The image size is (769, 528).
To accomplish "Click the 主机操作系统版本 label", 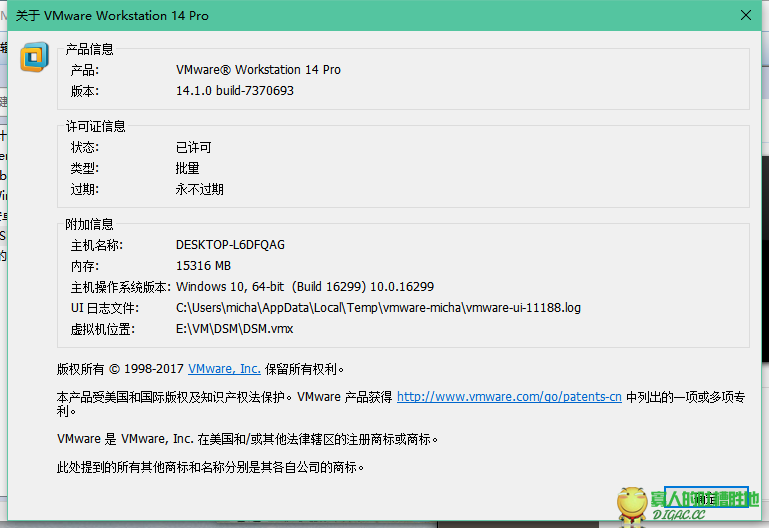I will point(121,287).
